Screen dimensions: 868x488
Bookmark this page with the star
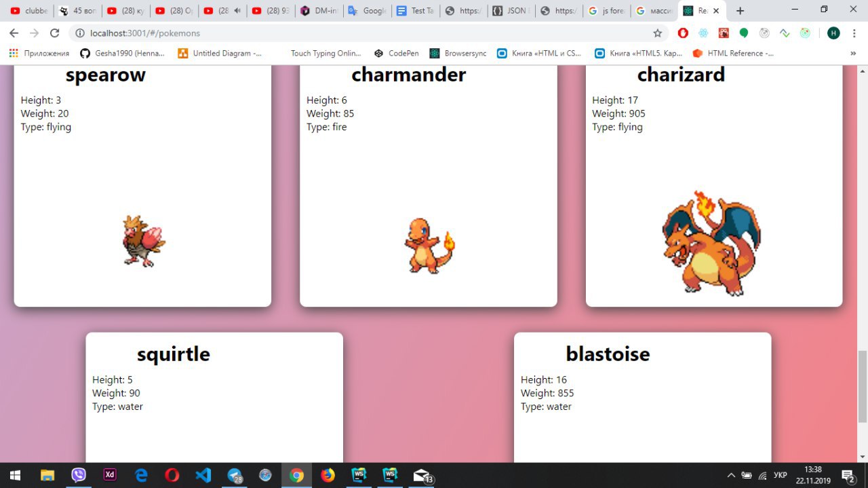[657, 33]
